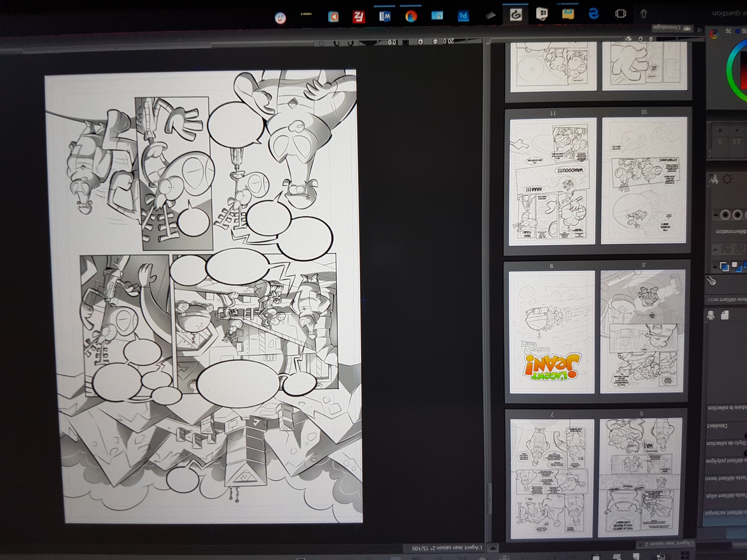This screenshot has width=747, height=560.
Task: Expand the ring options row arrow
Action: tap(716, 215)
